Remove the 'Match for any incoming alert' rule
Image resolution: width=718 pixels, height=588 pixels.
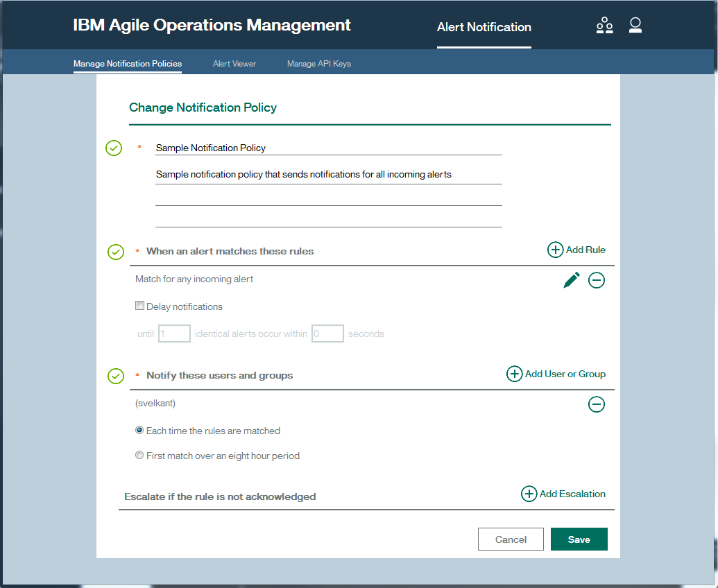(x=596, y=280)
